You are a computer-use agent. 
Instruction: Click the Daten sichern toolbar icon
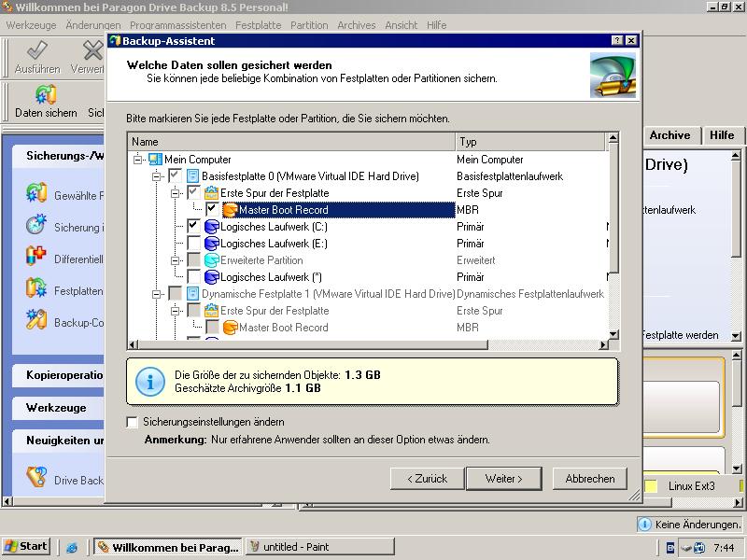point(46,95)
